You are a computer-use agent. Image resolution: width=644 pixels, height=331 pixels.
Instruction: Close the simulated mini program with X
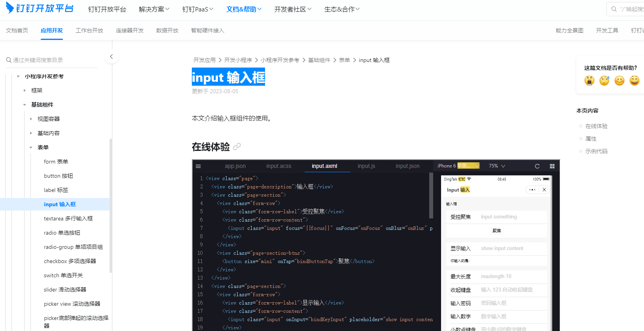544,190
